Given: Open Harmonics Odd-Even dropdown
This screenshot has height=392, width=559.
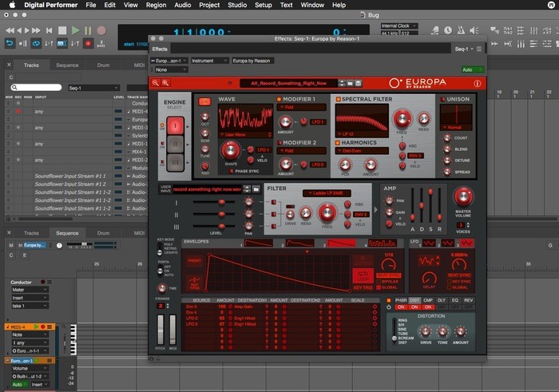Looking at the screenshot, I should click(362, 151).
